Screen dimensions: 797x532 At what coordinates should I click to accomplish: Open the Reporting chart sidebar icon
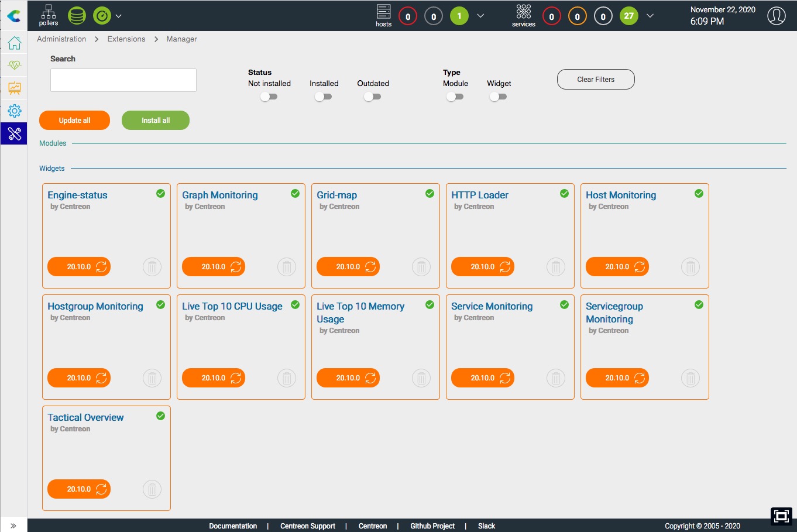tap(14, 88)
